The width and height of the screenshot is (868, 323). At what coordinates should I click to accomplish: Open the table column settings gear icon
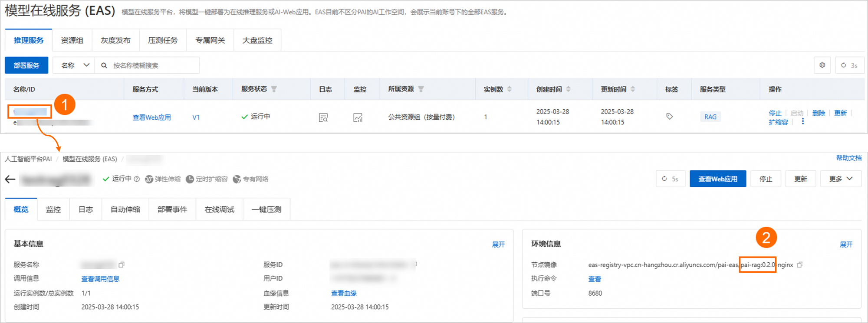coord(822,65)
